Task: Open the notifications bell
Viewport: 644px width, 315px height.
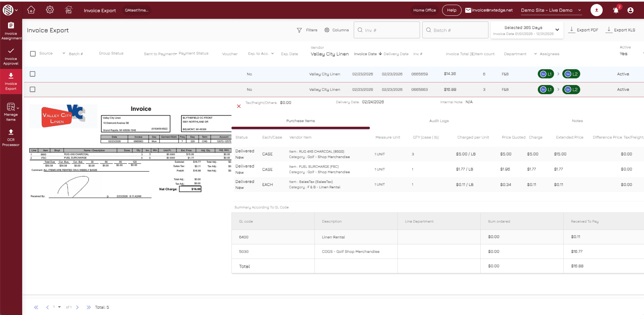Action: pos(616,10)
